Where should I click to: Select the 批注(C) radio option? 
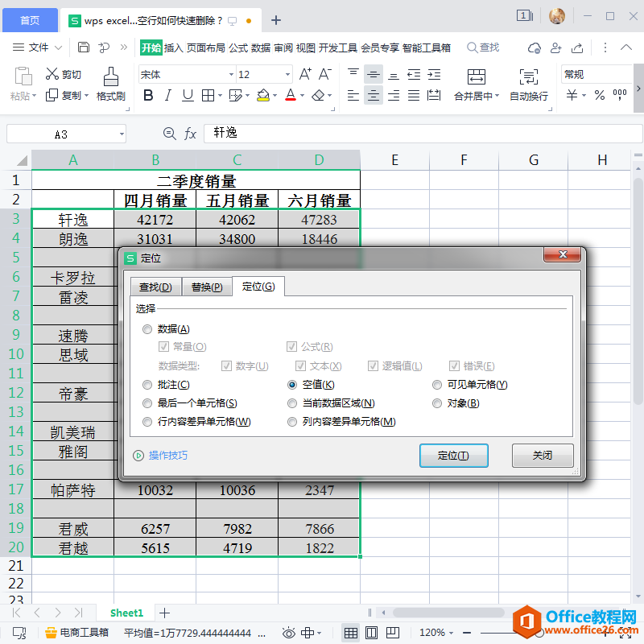[147, 385]
